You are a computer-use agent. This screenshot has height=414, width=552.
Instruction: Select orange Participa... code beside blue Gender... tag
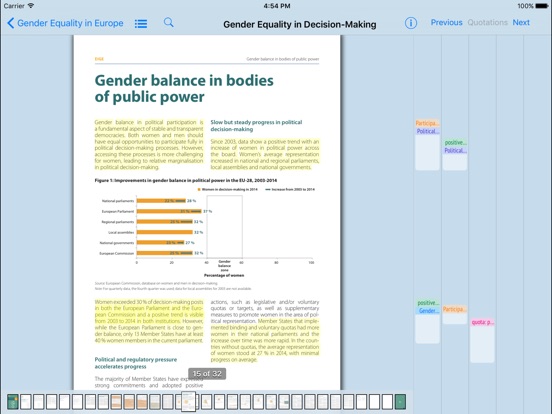[455, 309]
